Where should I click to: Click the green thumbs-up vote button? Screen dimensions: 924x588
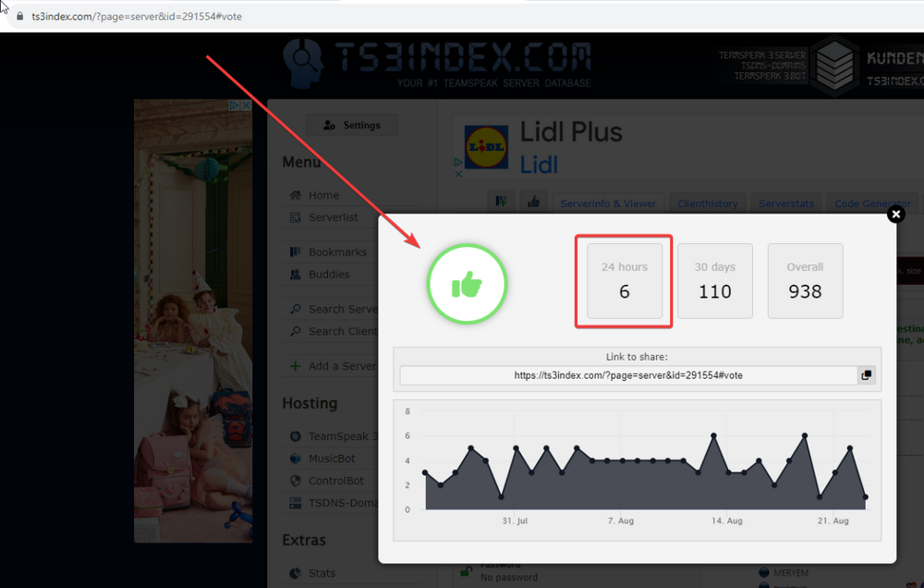(467, 284)
